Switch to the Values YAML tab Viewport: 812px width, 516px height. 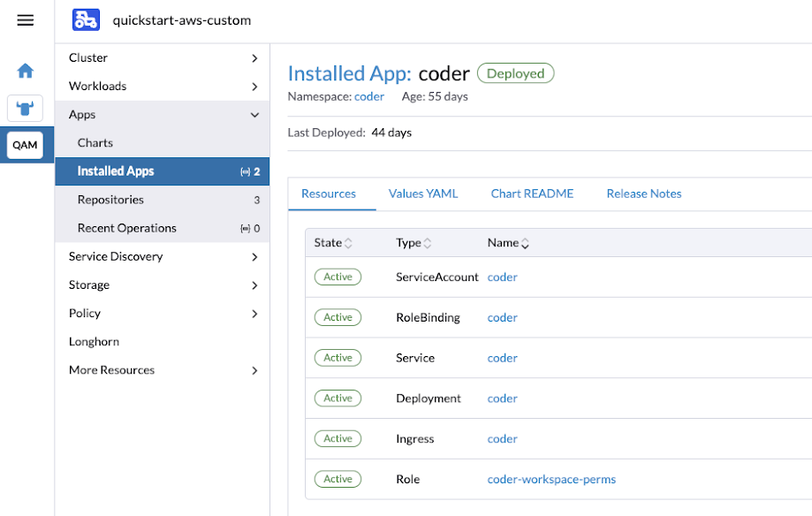click(x=422, y=193)
